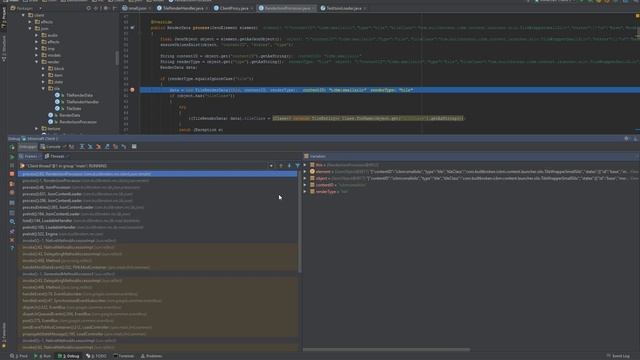640x360 pixels.
Task: Resume program with green play icon
Action: point(12,157)
